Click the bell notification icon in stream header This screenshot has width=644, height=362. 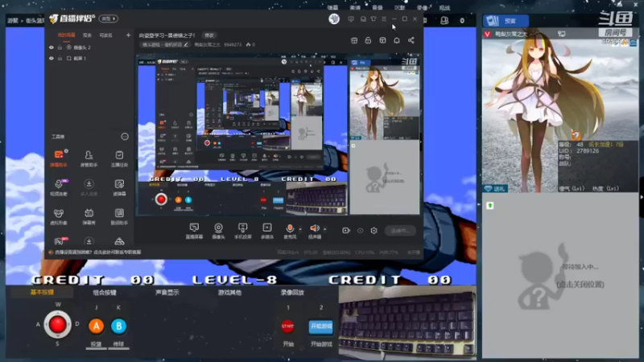coord(397,40)
